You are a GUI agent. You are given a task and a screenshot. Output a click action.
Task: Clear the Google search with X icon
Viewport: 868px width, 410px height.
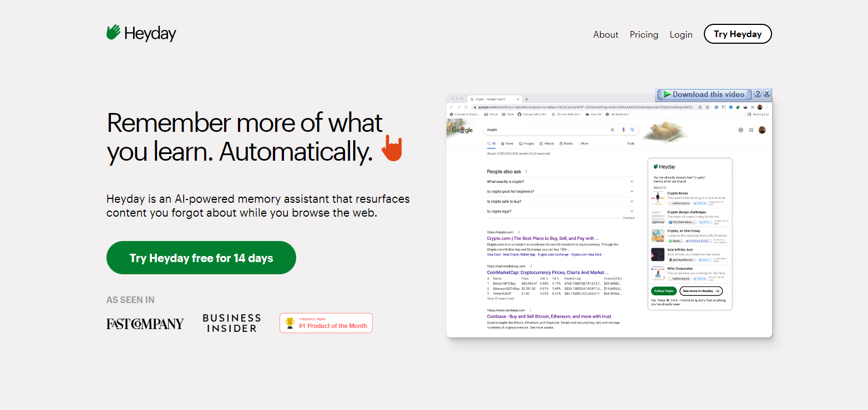pos(612,130)
